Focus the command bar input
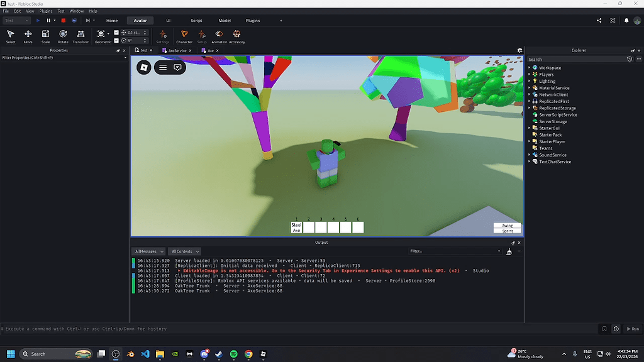Image resolution: width=644 pixels, height=362 pixels. click(300, 329)
